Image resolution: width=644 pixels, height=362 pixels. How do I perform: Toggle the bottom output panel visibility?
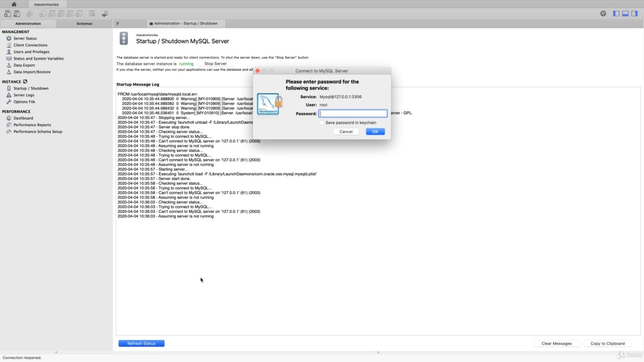coord(625,14)
